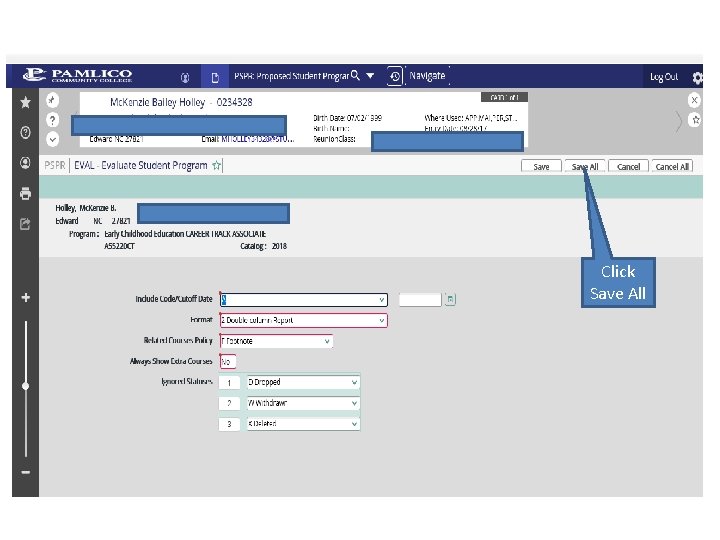Viewport: 720px width, 540px height.
Task: Click the Cancel All button
Action: tap(672, 166)
